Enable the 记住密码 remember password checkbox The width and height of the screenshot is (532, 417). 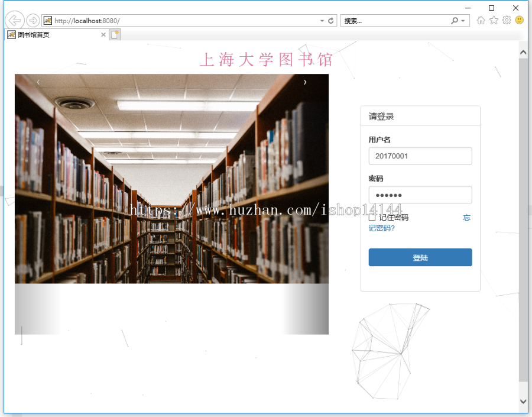click(372, 218)
